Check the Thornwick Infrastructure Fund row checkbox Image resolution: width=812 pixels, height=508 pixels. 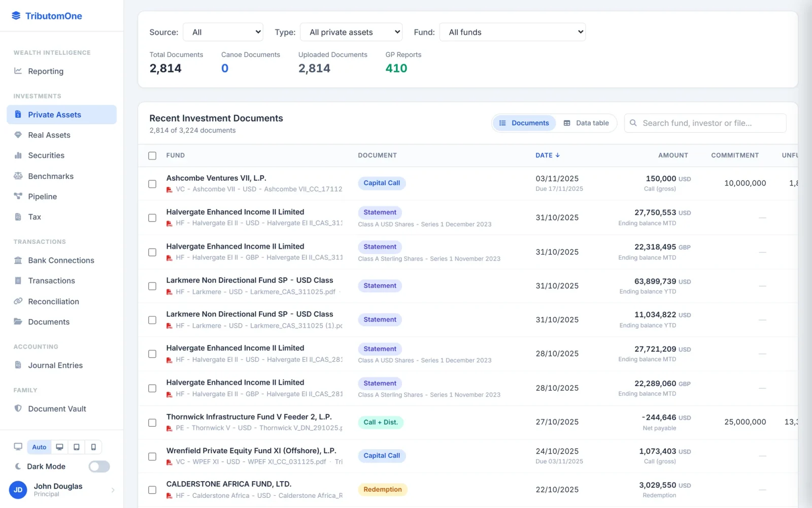[x=152, y=423]
